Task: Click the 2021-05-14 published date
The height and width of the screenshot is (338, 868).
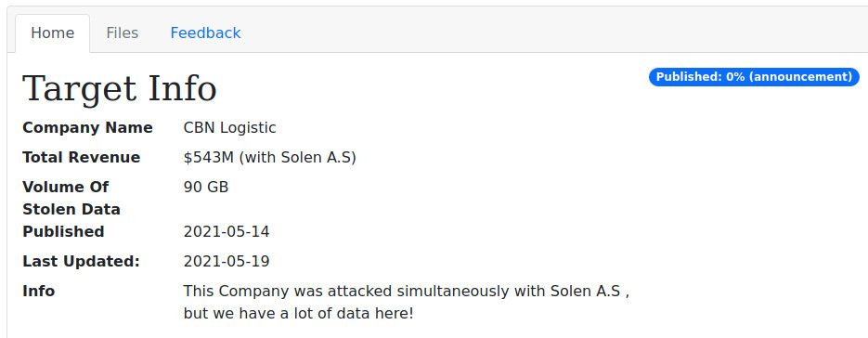Action: tap(227, 231)
